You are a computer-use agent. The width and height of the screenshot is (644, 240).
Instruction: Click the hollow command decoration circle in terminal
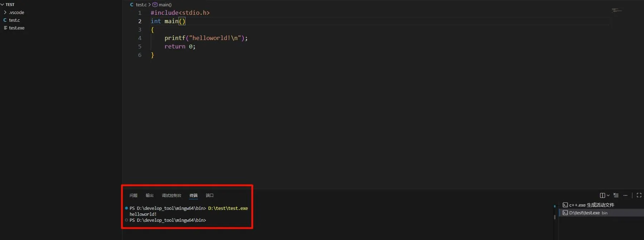click(126, 220)
